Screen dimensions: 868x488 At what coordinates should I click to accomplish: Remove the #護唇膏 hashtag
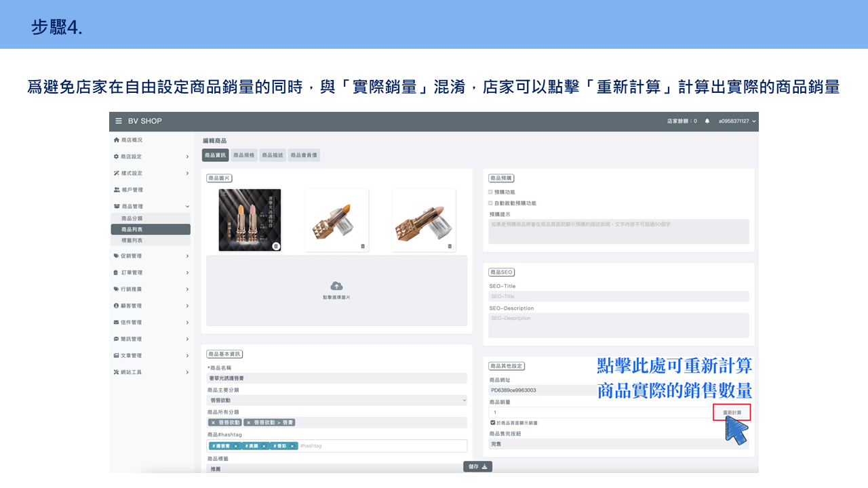point(236,446)
